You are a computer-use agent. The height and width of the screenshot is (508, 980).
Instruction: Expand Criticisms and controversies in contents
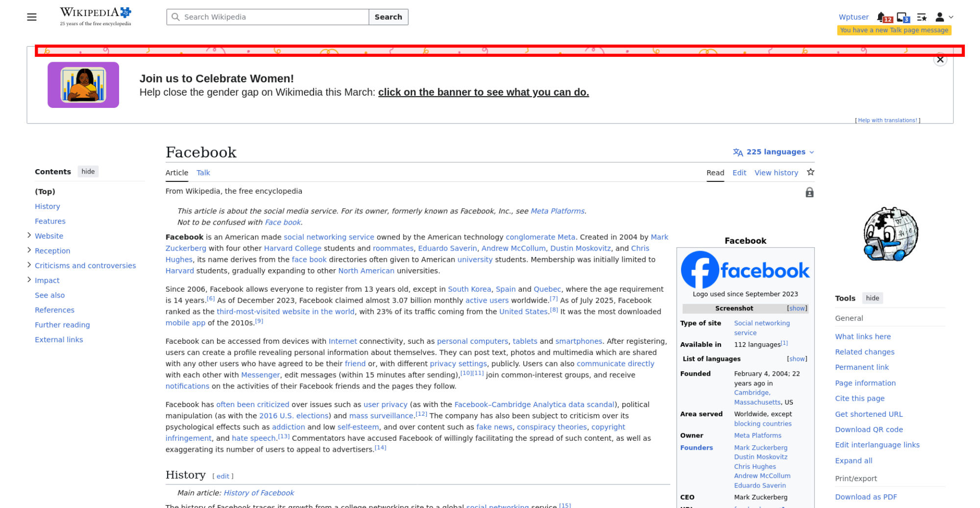coord(29,265)
